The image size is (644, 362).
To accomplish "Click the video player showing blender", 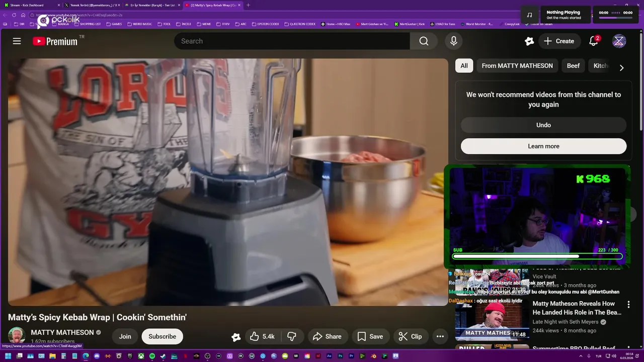I will (228, 182).
